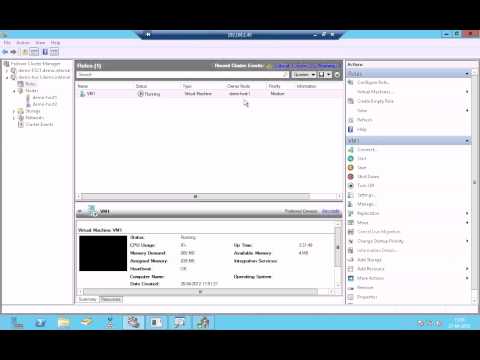Expand the Move submenu arrow
The image size is (480, 360).
click(x=467, y=222)
